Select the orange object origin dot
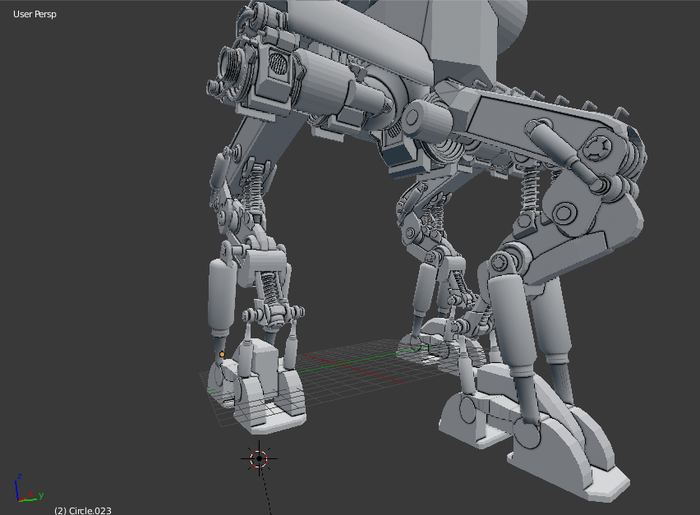Screen dimensions: 700x515 coord(222,354)
